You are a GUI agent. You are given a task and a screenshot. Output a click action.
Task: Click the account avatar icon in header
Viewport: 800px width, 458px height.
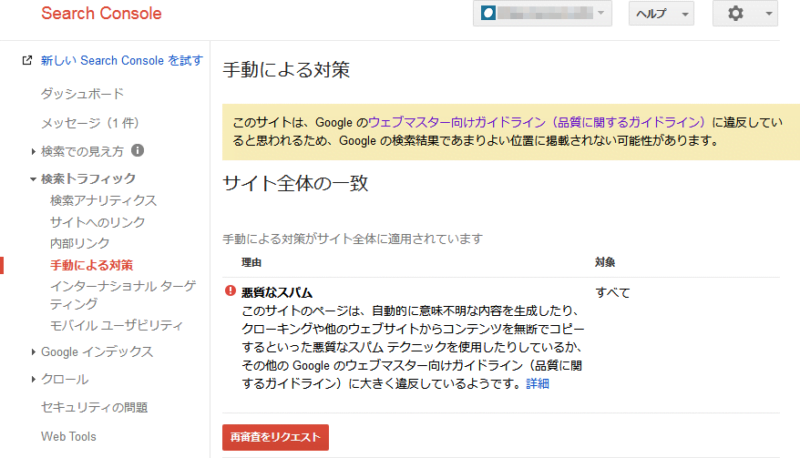tap(489, 14)
